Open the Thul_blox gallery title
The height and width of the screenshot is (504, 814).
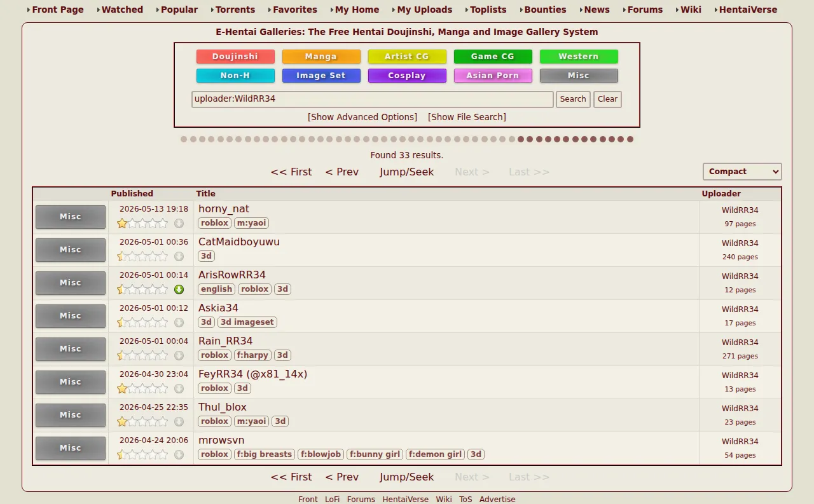pos(223,407)
